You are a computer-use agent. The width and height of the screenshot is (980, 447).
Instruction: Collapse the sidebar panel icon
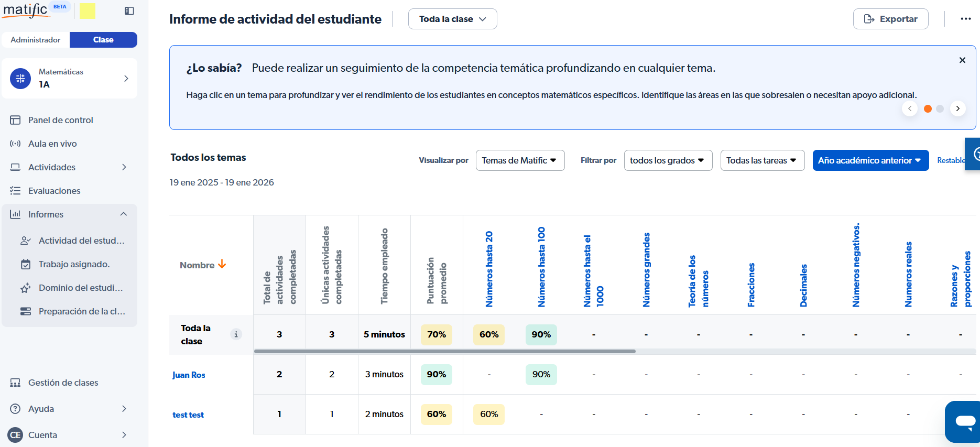pos(129,11)
